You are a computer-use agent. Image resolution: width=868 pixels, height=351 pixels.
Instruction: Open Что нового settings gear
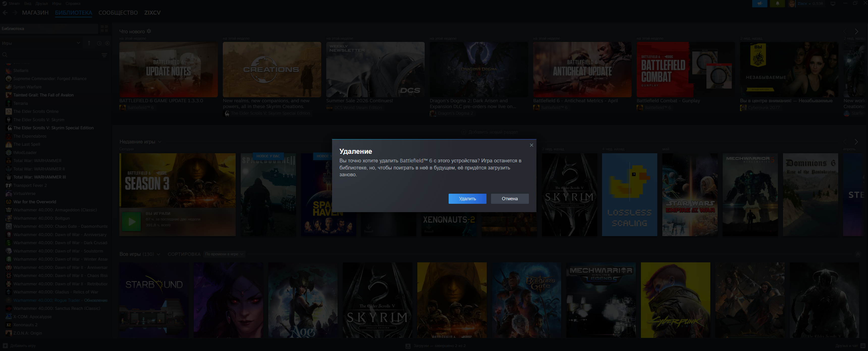149,31
